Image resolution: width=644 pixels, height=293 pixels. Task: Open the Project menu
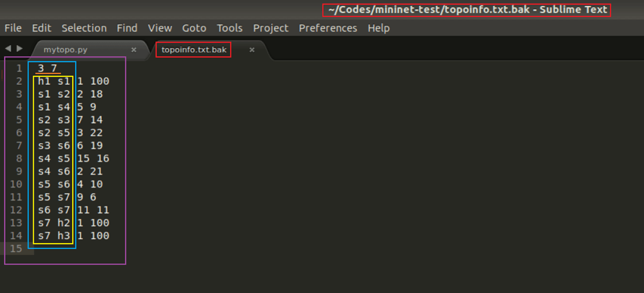click(270, 28)
